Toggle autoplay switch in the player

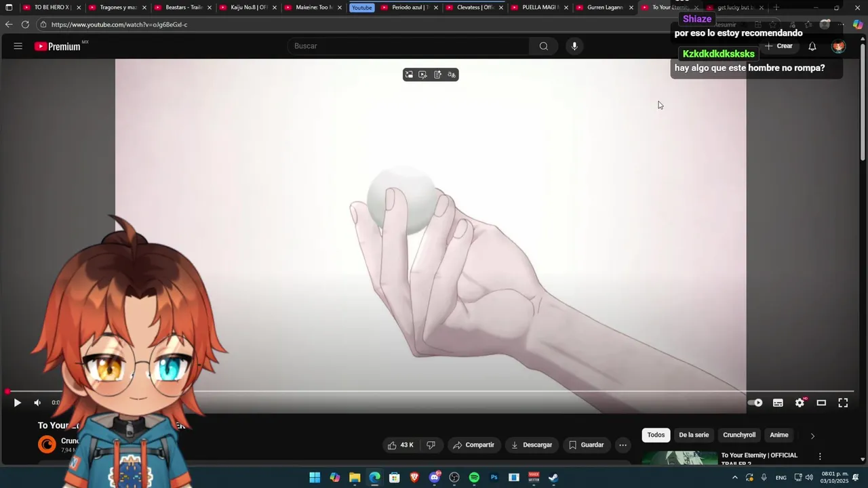point(755,403)
